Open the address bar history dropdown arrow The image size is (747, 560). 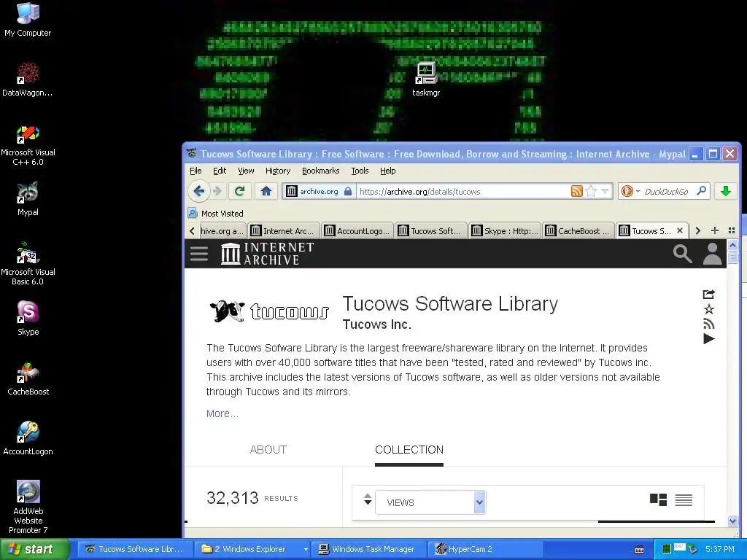(x=605, y=192)
